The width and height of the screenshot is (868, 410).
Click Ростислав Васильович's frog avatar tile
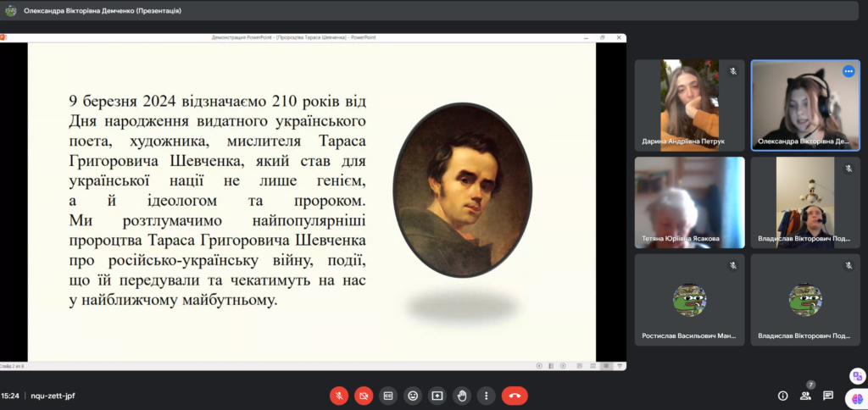(x=689, y=299)
